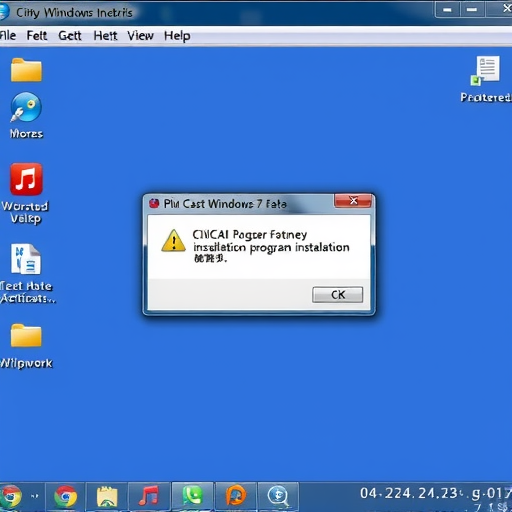The height and width of the screenshot is (512, 512).
Task: Click the main window title text
Action: pos(74,13)
